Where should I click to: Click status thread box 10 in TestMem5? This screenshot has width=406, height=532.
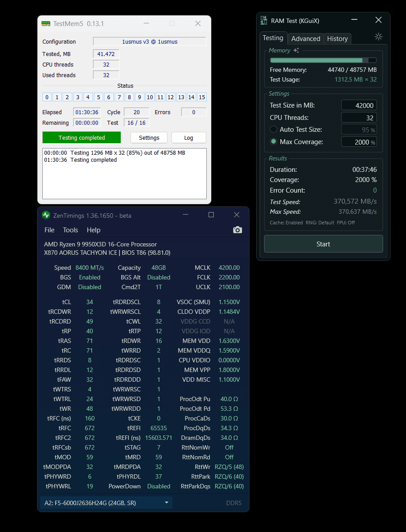tap(150, 97)
